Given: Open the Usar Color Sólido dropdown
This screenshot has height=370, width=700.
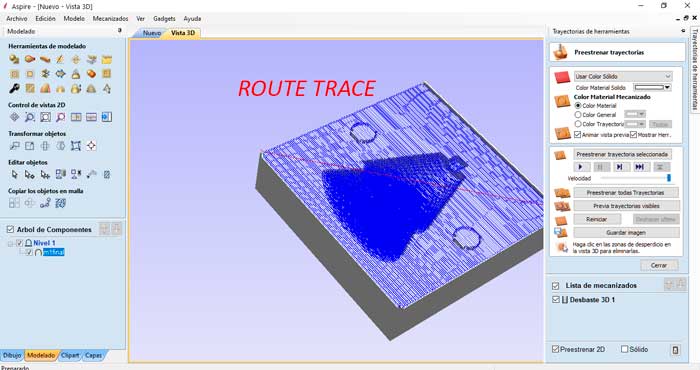Looking at the screenshot, I should click(623, 76).
